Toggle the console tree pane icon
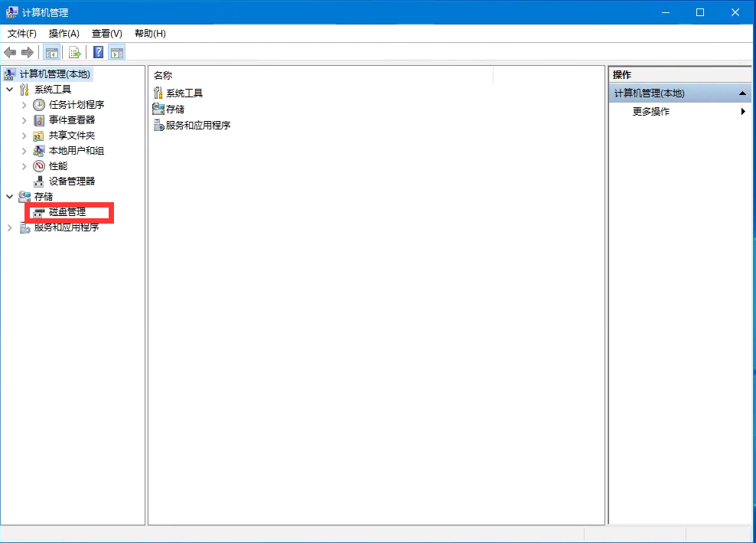The height and width of the screenshot is (543, 756). [x=51, y=52]
